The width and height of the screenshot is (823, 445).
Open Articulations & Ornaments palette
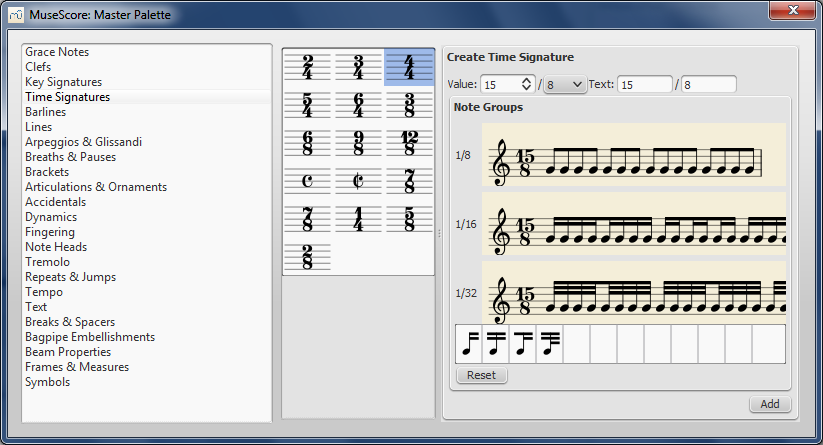(x=96, y=187)
